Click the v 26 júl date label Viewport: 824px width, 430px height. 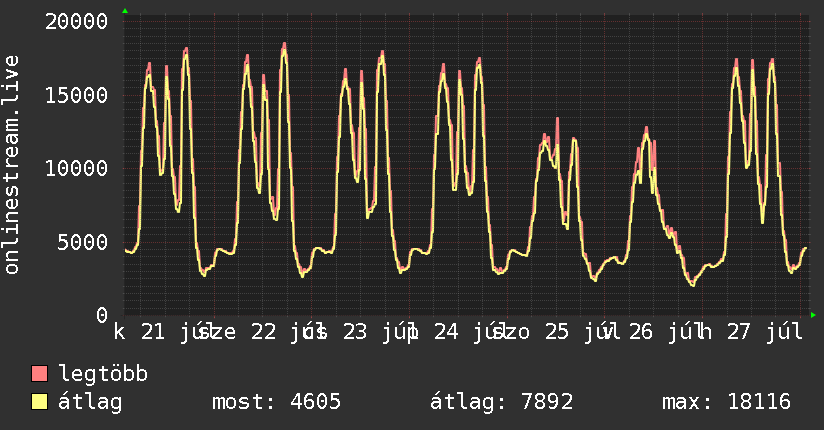pyautogui.click(x=649, y=332)
